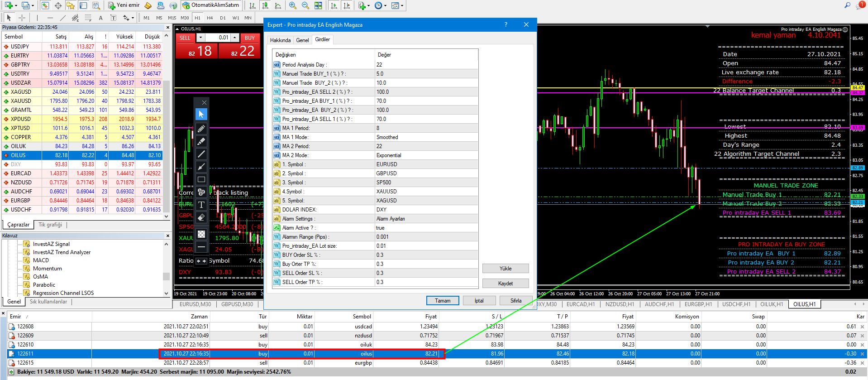This screenshot has height=380, width=868.
Task: Open the profiles dropdown arrow
Action: 33,5
